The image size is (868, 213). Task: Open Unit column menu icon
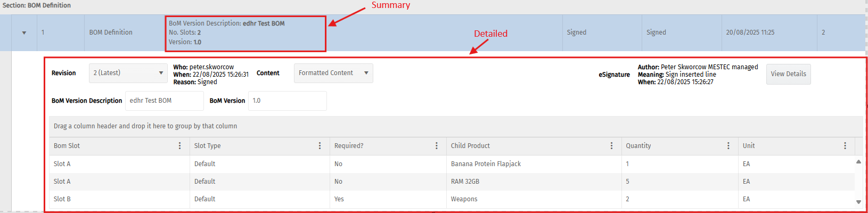[x=845, y=146]
